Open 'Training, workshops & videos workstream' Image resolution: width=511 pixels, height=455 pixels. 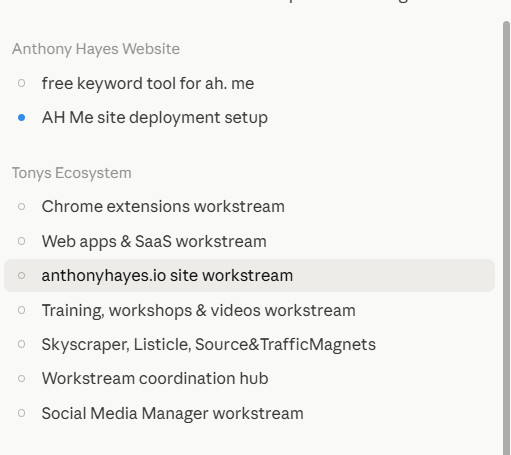249,310
